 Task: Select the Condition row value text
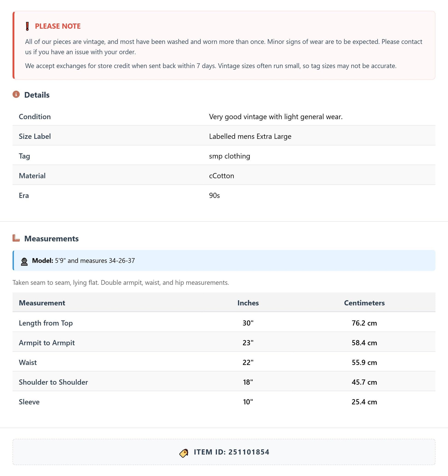[276, 117]
